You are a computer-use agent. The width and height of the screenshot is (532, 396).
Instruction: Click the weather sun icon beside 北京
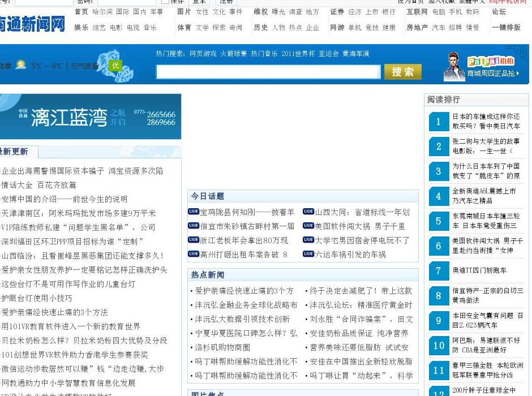[21, 64]
